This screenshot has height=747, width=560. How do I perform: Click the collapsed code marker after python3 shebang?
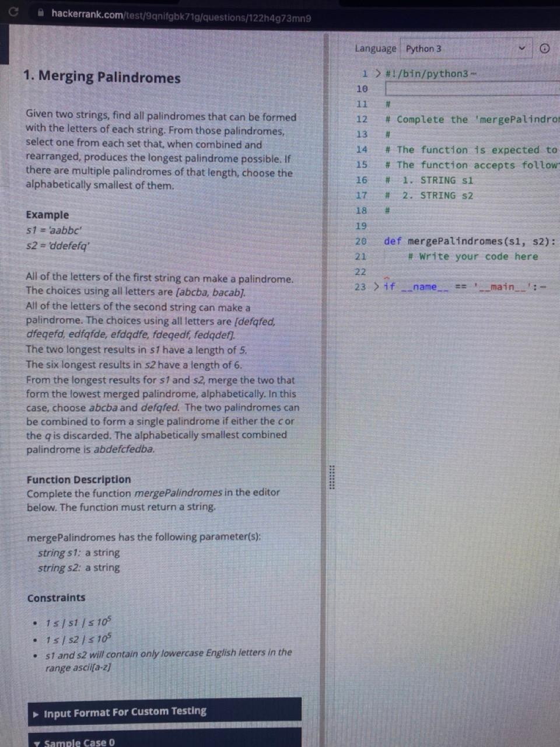(x=473, y=74)
